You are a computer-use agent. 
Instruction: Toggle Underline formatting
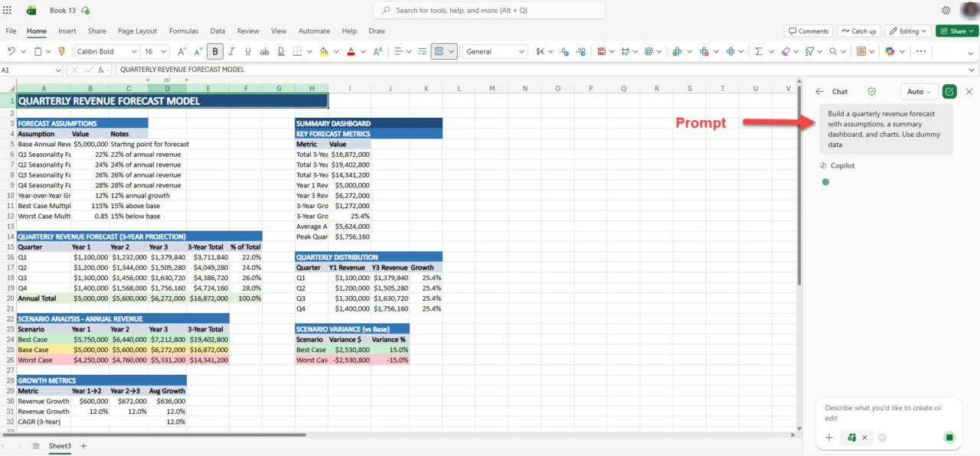[x=248, y=51]
